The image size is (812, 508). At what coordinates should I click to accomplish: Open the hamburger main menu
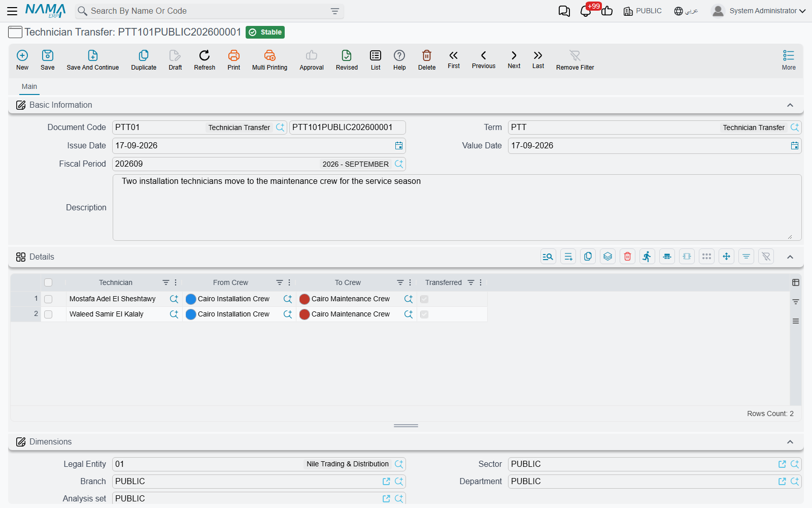click(12, 11)
